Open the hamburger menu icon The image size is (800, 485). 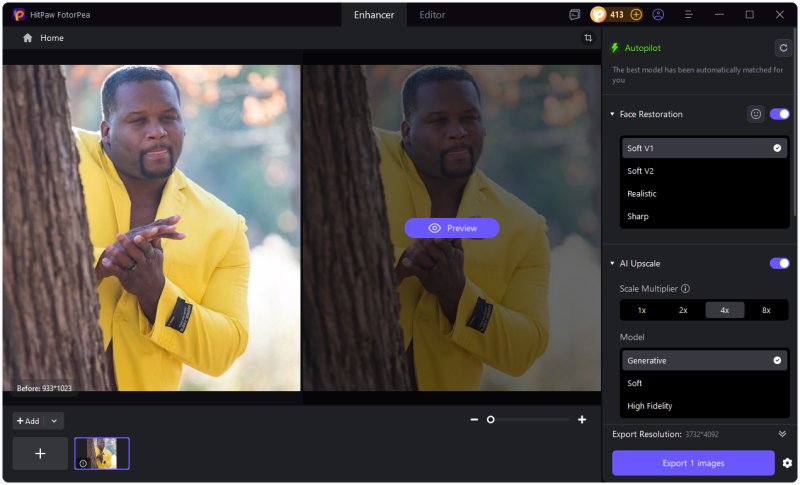689,15
